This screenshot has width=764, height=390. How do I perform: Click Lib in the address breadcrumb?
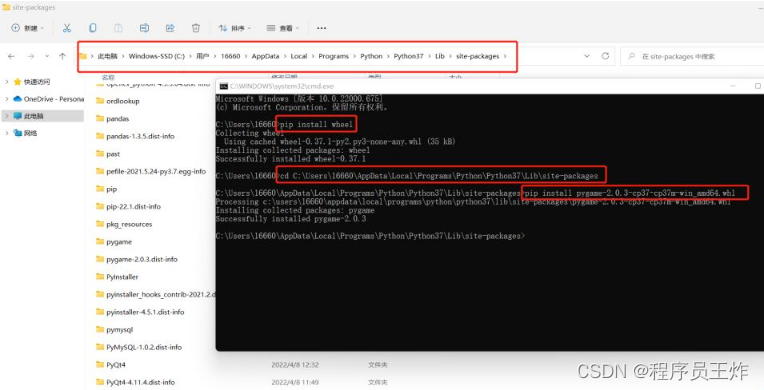(x=440, y=57)
